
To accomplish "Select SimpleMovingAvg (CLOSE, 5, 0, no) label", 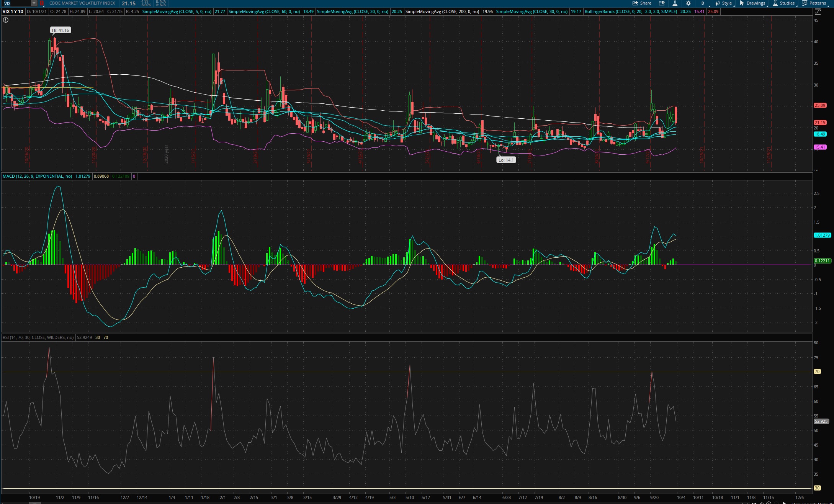I will click(177, 11).
